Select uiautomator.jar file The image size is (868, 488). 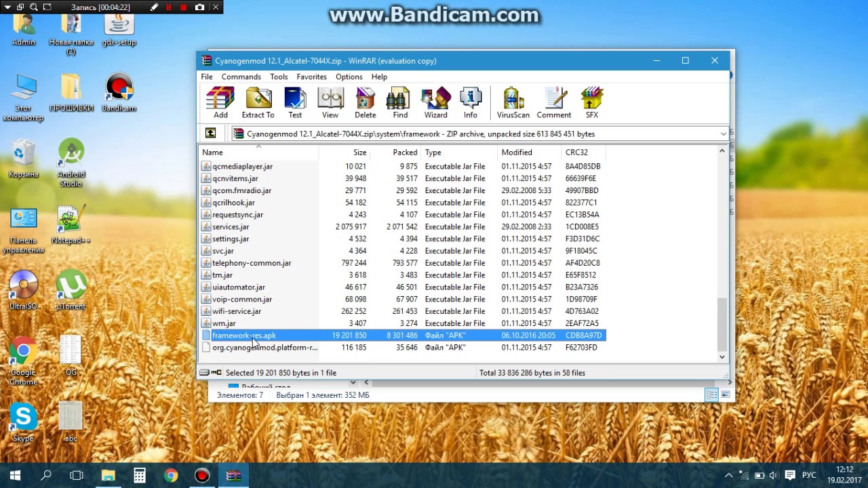coord(403,287)
